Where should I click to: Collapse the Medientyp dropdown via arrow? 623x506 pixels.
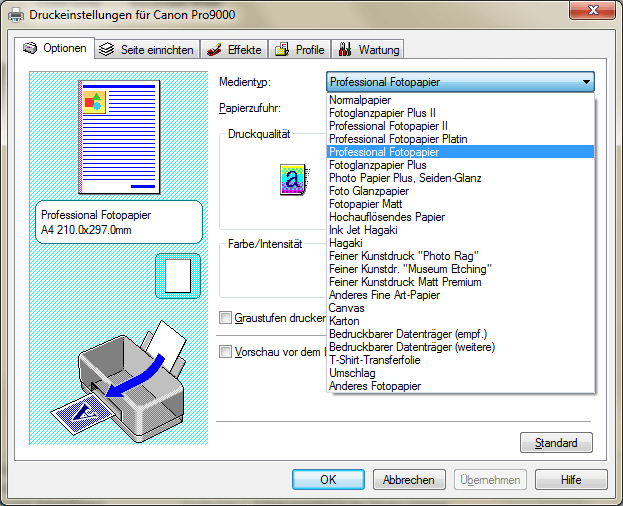pyautogui.click(x=586, y=82)
